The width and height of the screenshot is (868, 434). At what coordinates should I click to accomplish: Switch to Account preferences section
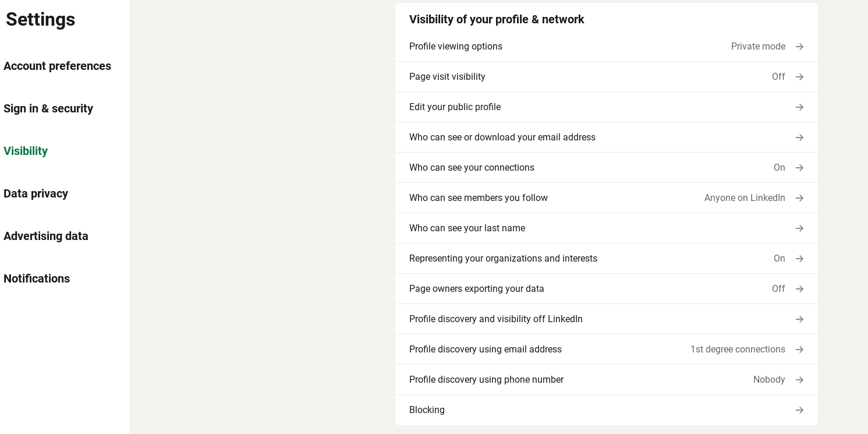pos(57,66)
